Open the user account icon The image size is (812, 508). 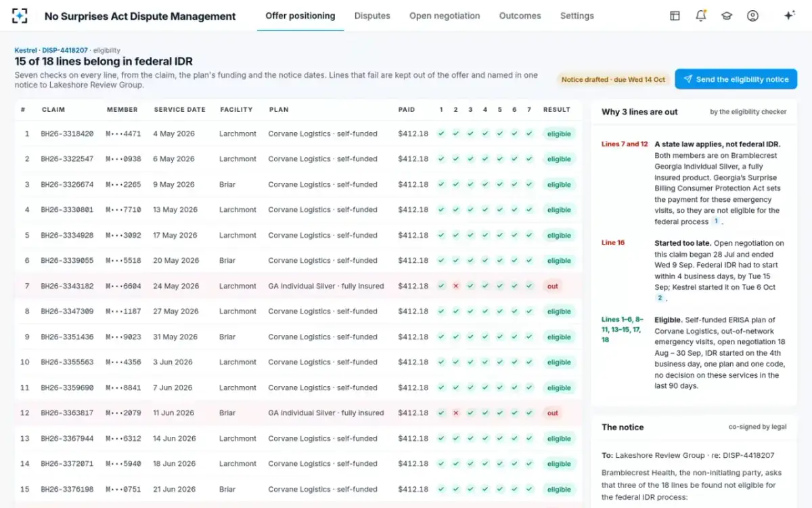[x=752, y=16]
